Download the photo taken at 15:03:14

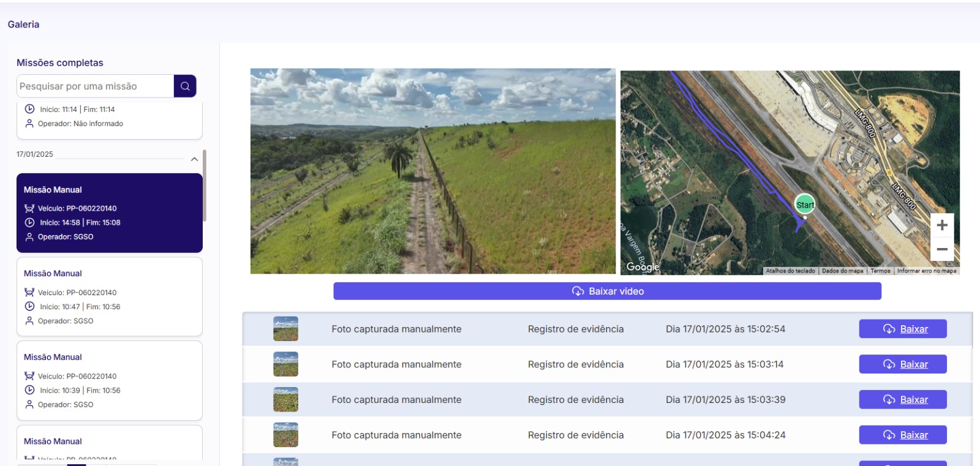(x=902, y=364)
